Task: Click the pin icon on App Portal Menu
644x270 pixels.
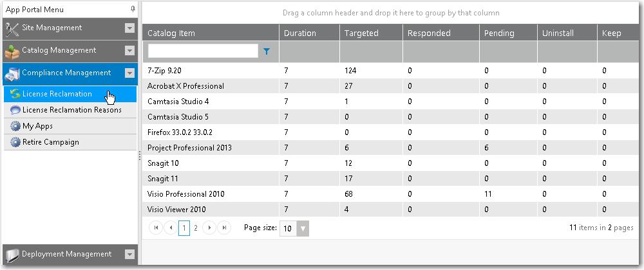Action: click(133, 9)
